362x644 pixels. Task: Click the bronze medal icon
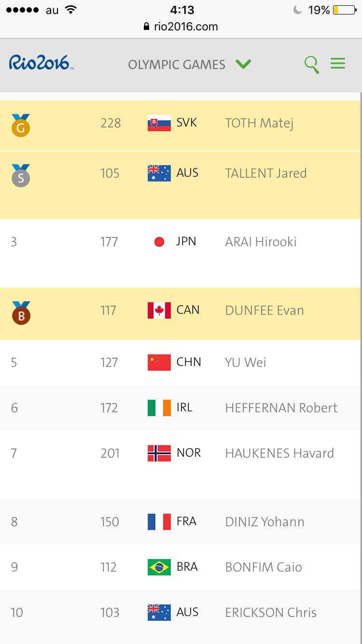pos(21,312)
